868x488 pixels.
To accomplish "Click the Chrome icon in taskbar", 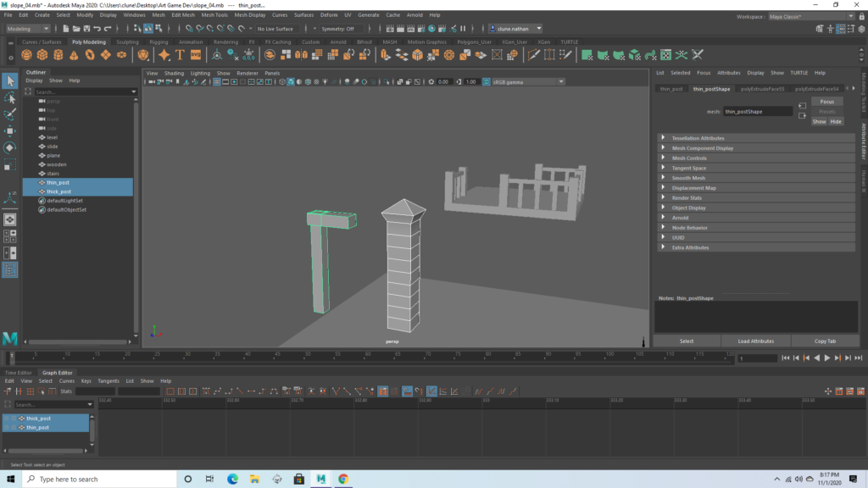I will 343,479.
